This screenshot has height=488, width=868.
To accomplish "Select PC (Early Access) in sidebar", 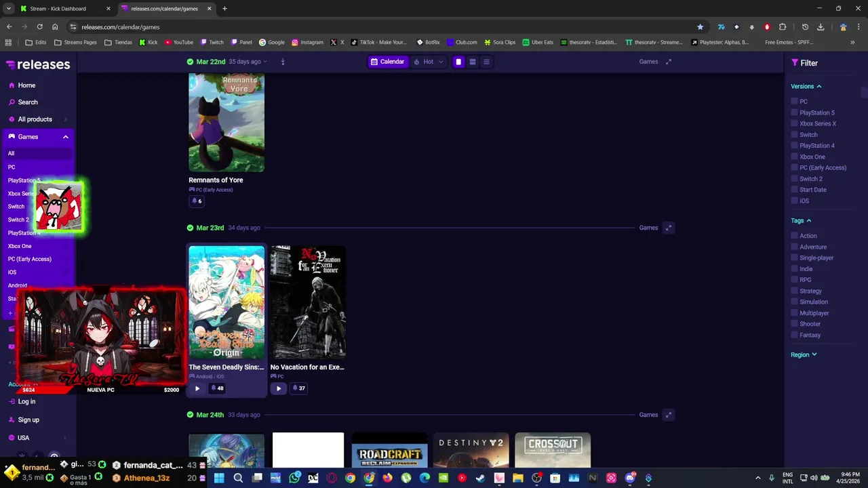I will [30, 259].
